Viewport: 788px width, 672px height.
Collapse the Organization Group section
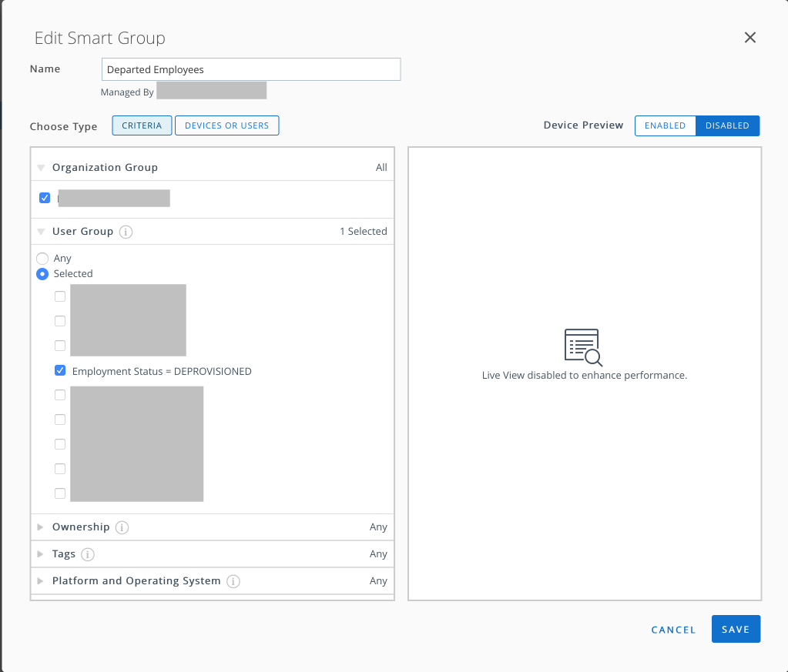coord(42,168)
